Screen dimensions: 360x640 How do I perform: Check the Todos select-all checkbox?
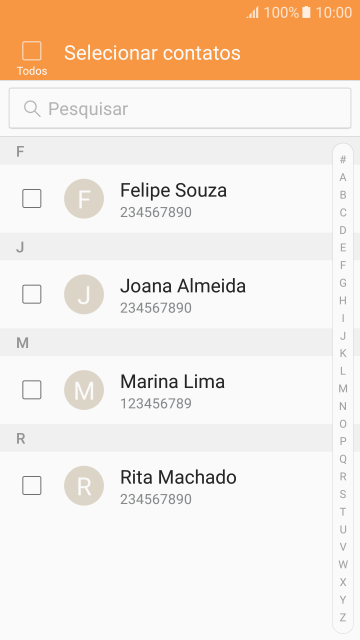[x=32, y=51]
